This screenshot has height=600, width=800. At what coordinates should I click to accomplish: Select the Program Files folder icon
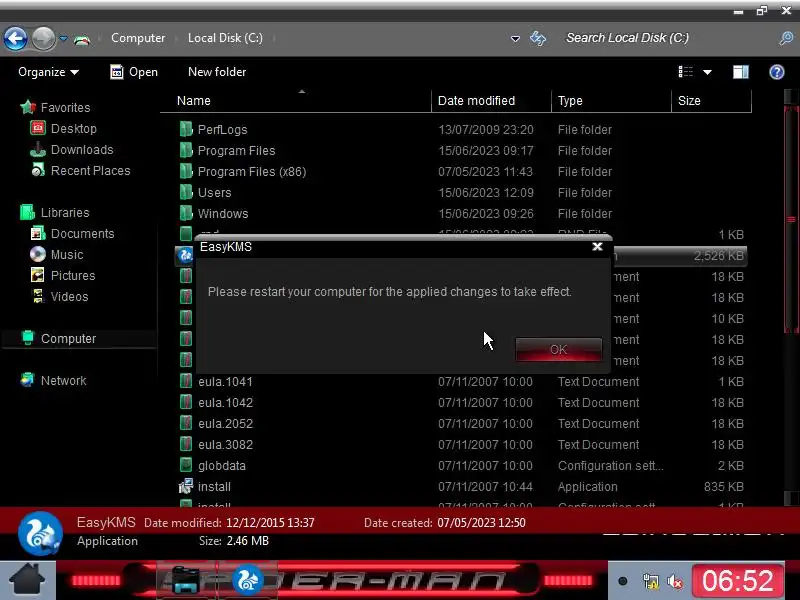[186, 150]
